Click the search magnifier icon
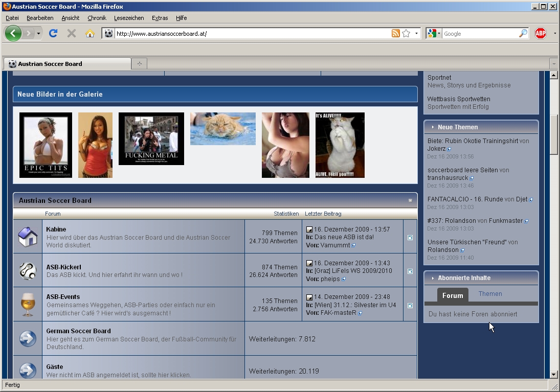This screenshot has height=392, width=560. (523, 34)
